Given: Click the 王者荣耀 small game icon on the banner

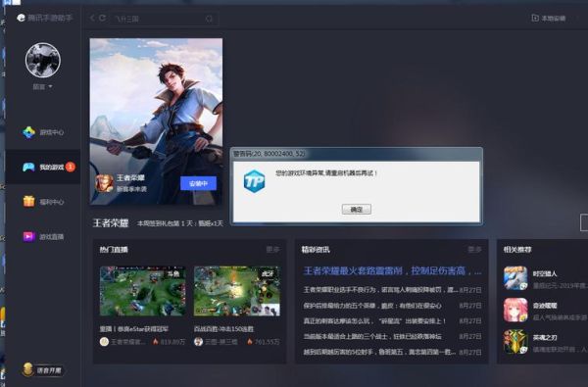Looking at the screenshot, I should coord(105,183).
